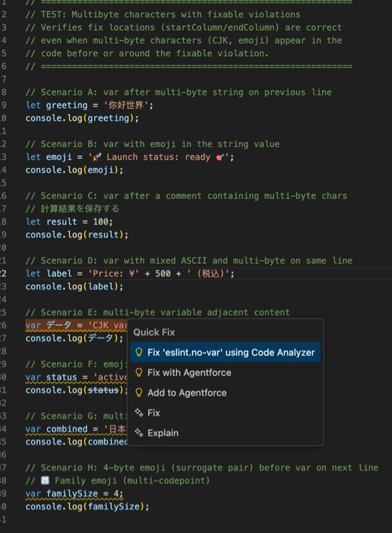Click "console.log(familySize);" line
This screenshot has height=533, width=392.
click(87, 507)
